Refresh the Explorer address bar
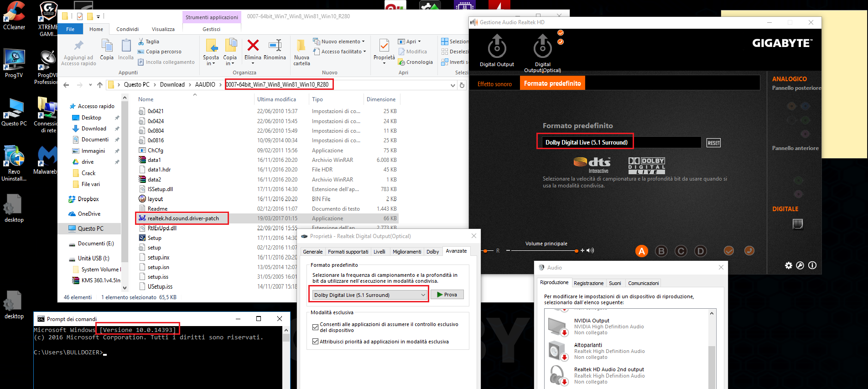Image resolution: width=868 pixels, height=389 pixels. (x=462, y=85)
